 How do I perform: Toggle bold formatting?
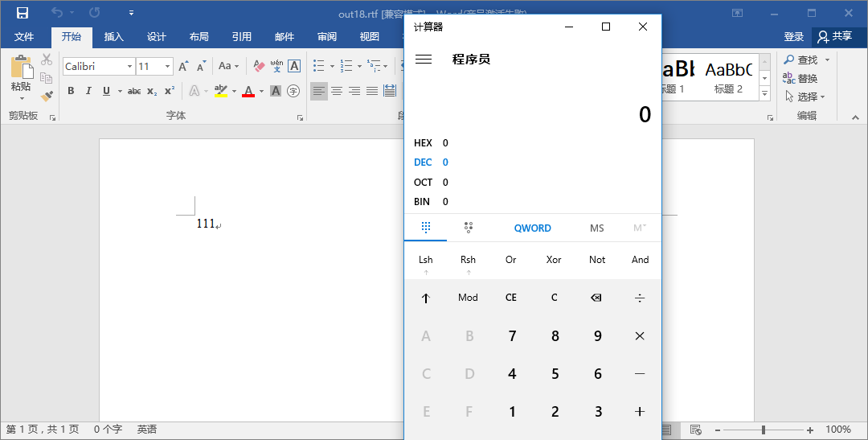pos(71,91)
